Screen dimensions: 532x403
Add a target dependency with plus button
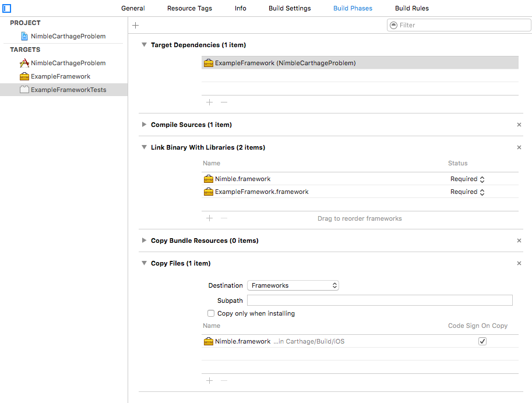(x=209, y=102)
